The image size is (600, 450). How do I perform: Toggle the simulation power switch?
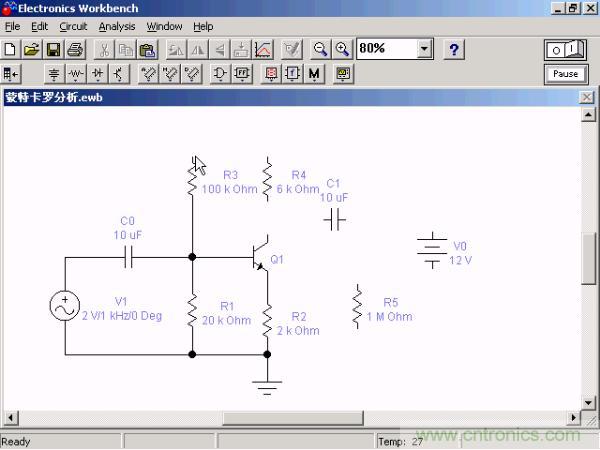pos(565,49)
